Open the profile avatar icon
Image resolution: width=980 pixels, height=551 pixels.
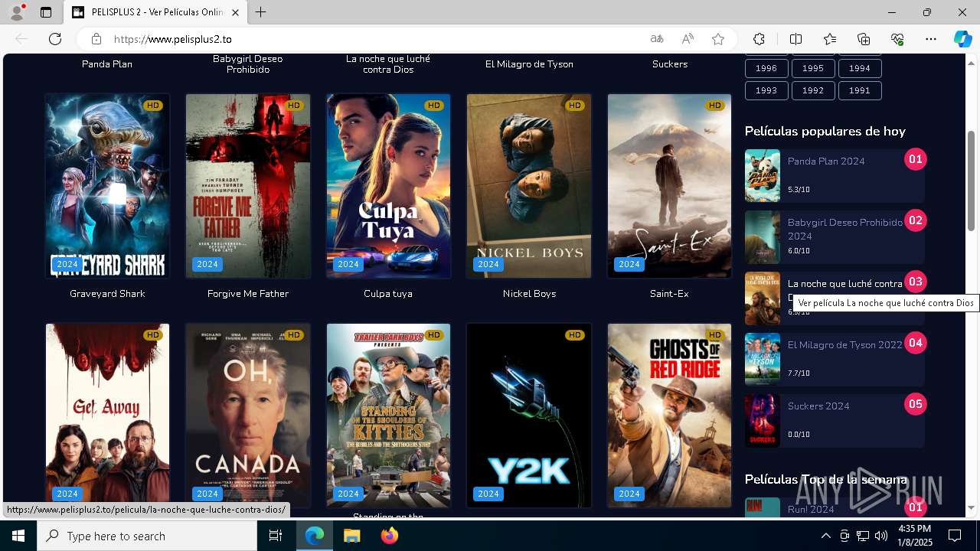click(16, 12)
